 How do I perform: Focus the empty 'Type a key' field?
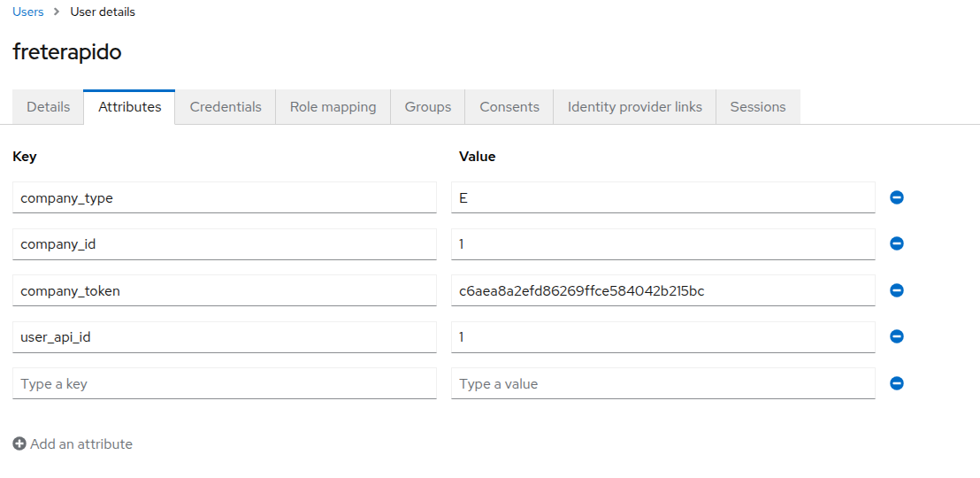click(224, 383)
